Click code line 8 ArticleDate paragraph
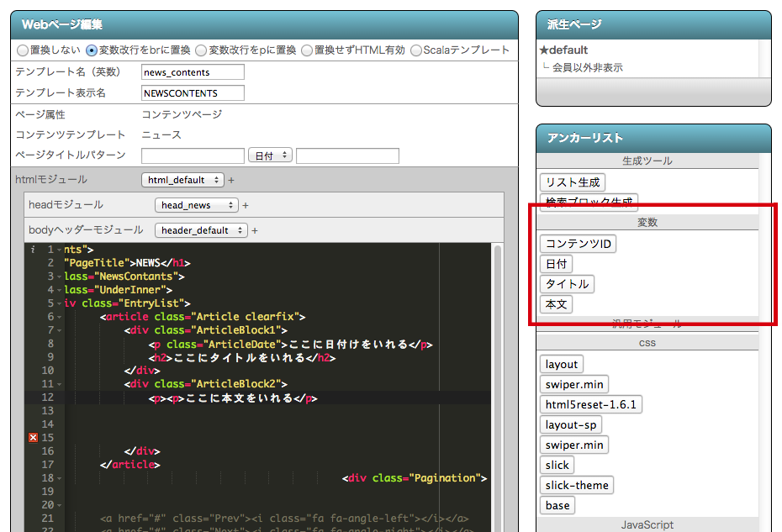 pyautogui.click(x=290, y=345)
